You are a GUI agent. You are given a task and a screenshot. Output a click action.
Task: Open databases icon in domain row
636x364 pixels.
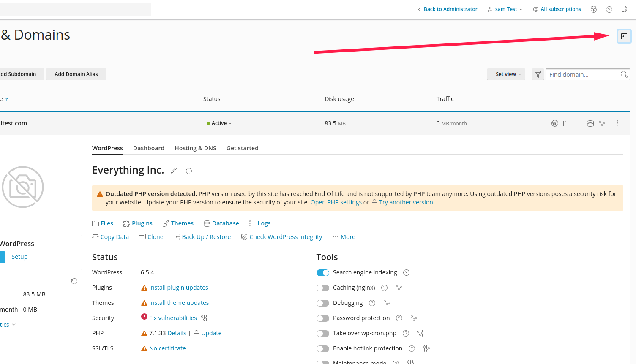590,123
